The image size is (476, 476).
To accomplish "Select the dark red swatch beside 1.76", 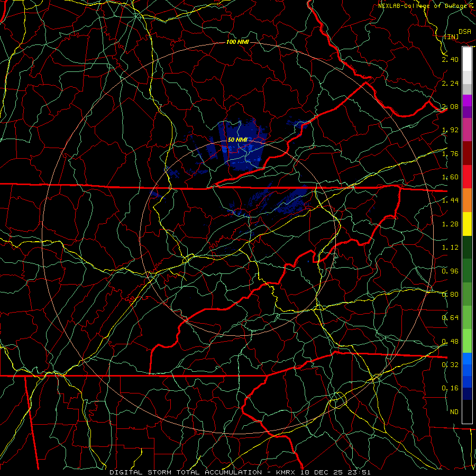I will pyautogui.click(x=467, y=153).
